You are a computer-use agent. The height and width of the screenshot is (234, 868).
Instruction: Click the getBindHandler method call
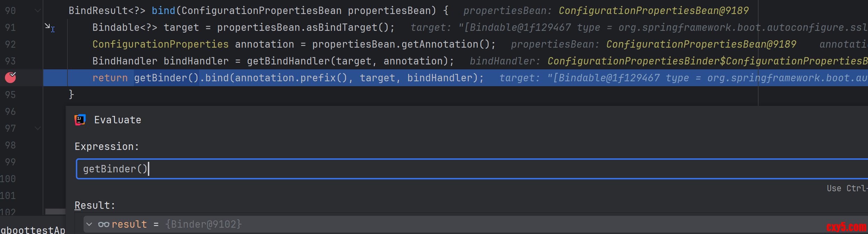[x=288, y=61]
